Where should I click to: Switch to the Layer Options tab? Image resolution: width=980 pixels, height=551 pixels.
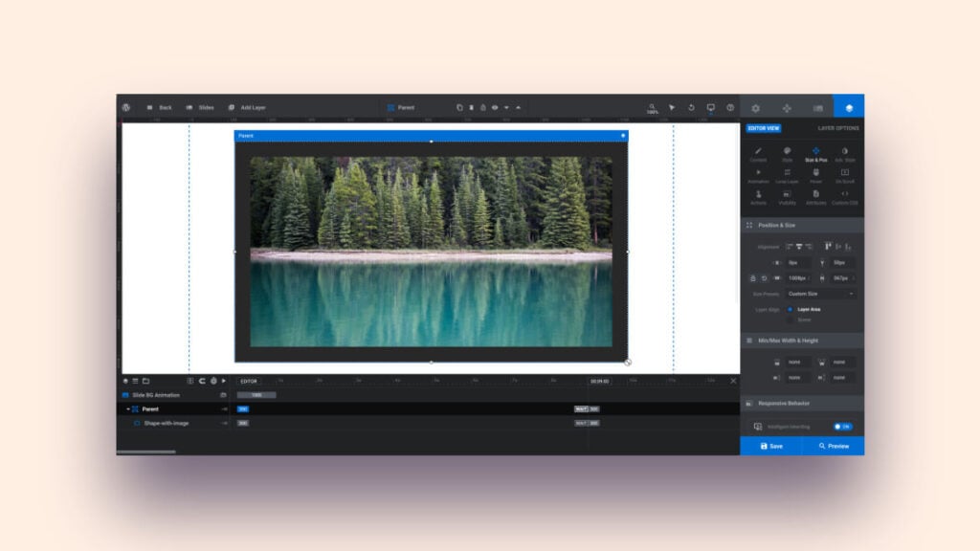pyautogui.click(x=837, y=128)
